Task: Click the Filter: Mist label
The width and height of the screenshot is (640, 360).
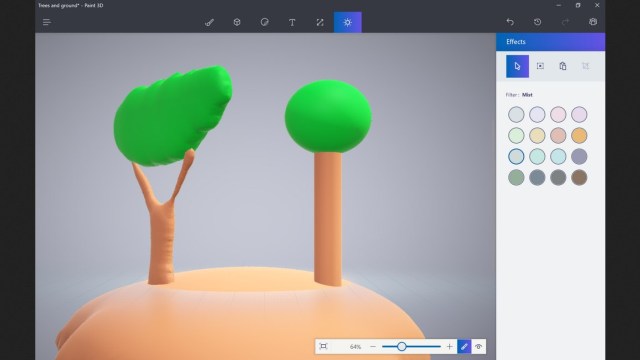Action: click(519, 95)
